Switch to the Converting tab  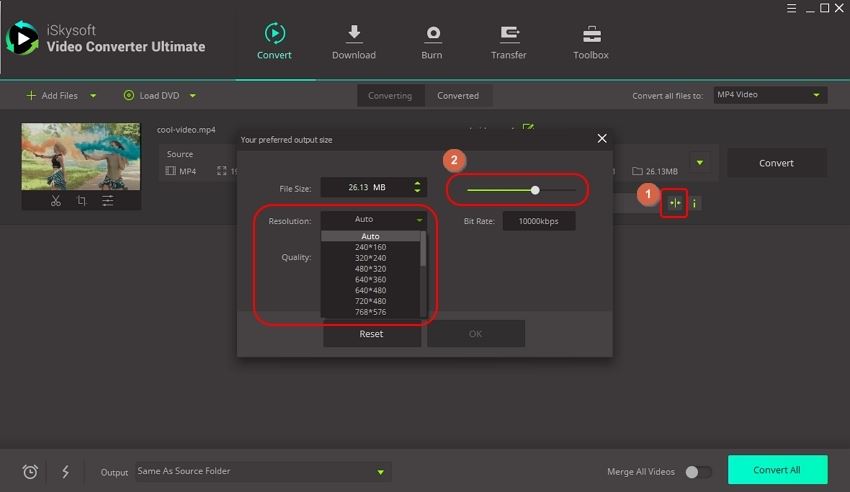pos(390,96)
